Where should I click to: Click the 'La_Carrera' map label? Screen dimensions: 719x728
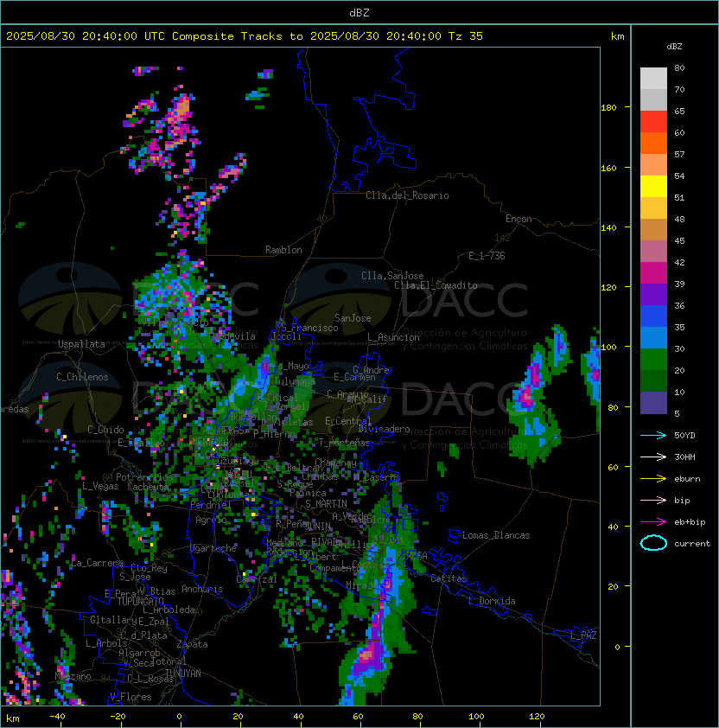pos(98,563)
